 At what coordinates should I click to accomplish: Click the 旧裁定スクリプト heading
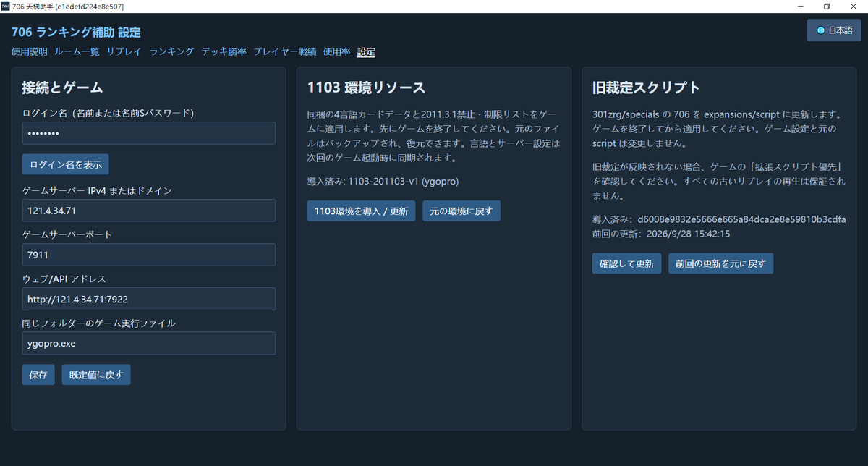646,88
